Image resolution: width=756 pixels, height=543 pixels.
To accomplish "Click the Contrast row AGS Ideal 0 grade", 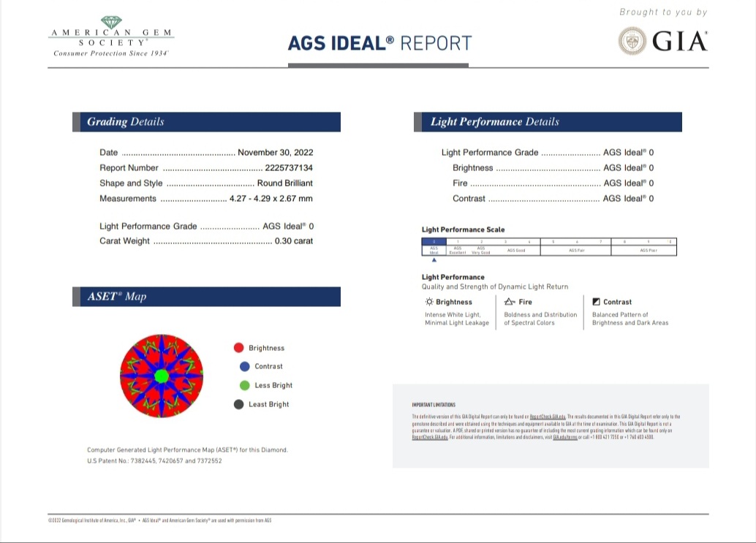I will 628,199.
